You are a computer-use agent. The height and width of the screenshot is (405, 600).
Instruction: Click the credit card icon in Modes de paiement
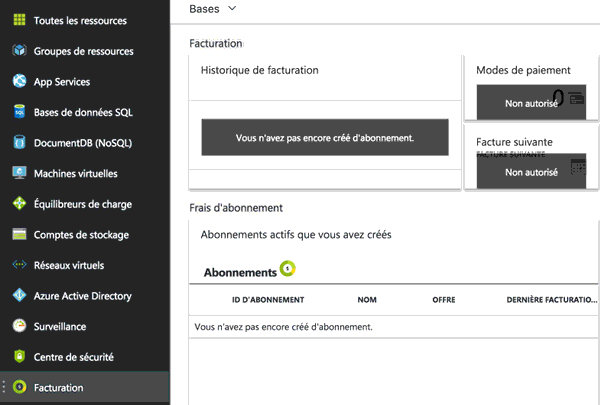point(576,99)
